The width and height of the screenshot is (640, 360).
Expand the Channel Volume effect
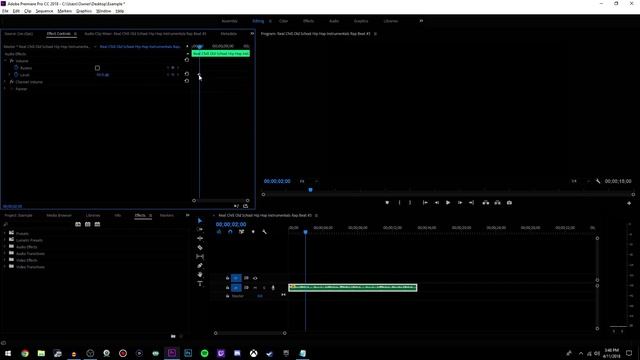click(x=5, y=82)
